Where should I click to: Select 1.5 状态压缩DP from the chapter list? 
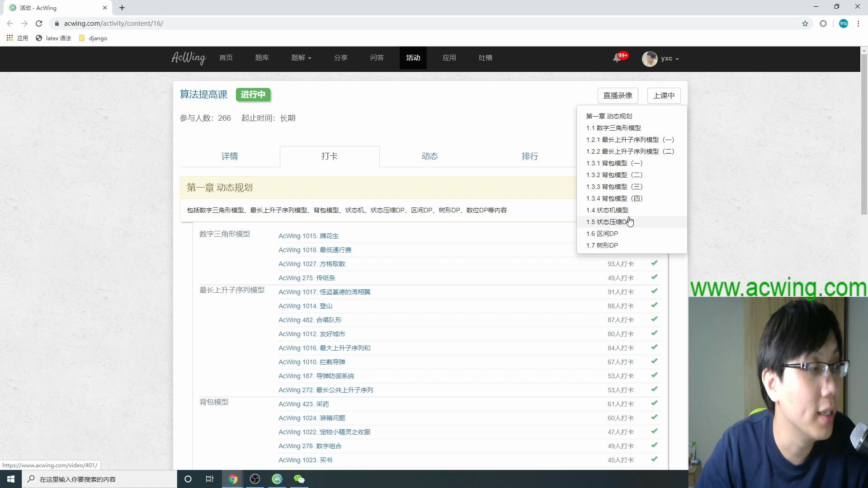click(607, 222)
